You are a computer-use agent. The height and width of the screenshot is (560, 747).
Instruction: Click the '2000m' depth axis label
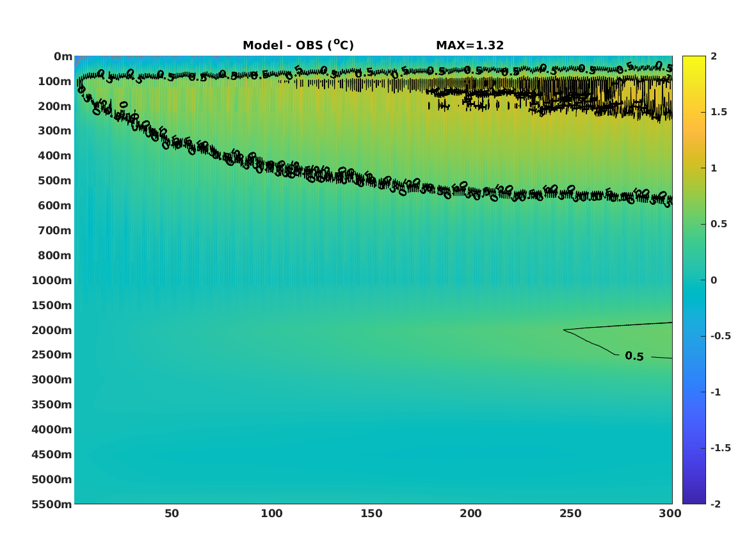click(x=52, y=330)
